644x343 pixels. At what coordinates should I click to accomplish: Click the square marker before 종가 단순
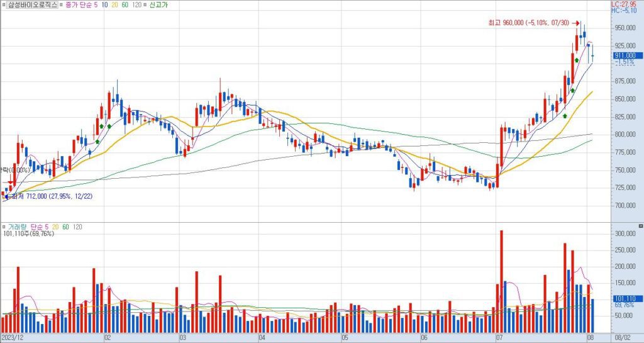click(62, 5)
